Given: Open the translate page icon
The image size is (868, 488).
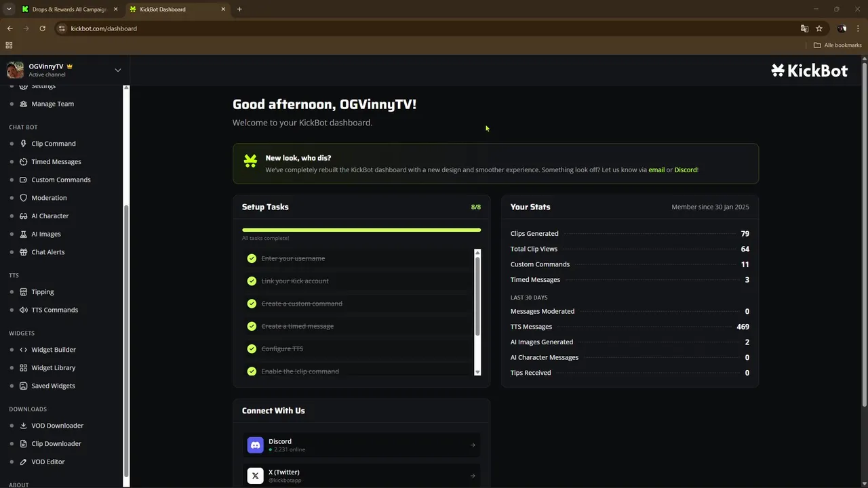Looking at the screenshot, I should coord(804,28).
